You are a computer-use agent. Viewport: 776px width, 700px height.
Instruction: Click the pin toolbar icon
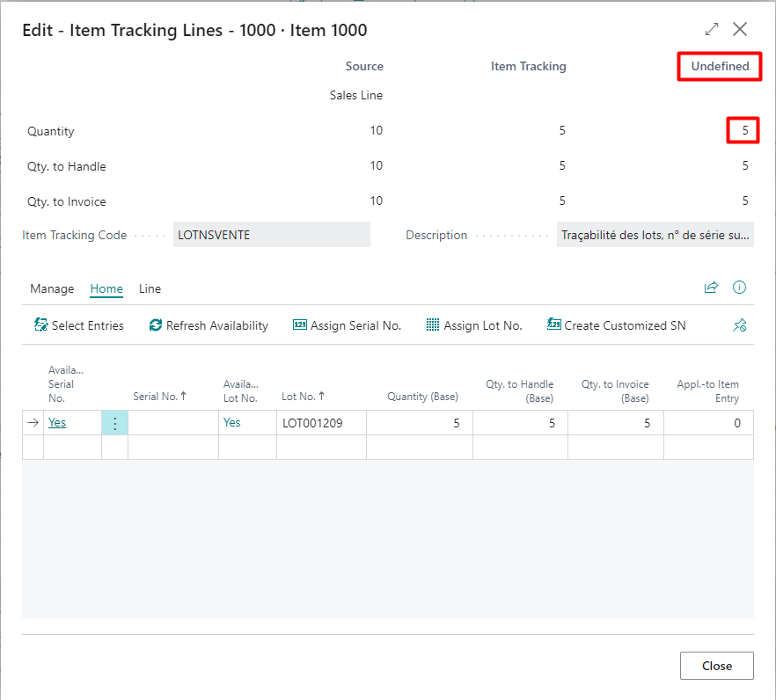pos(739,325)
